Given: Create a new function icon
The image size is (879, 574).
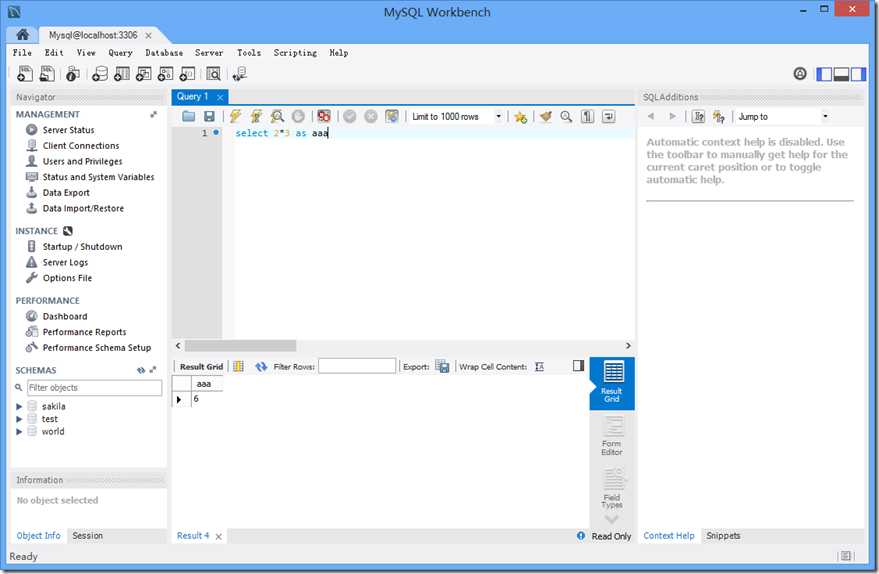Looking at the screenshot, I should coord(187,73).
